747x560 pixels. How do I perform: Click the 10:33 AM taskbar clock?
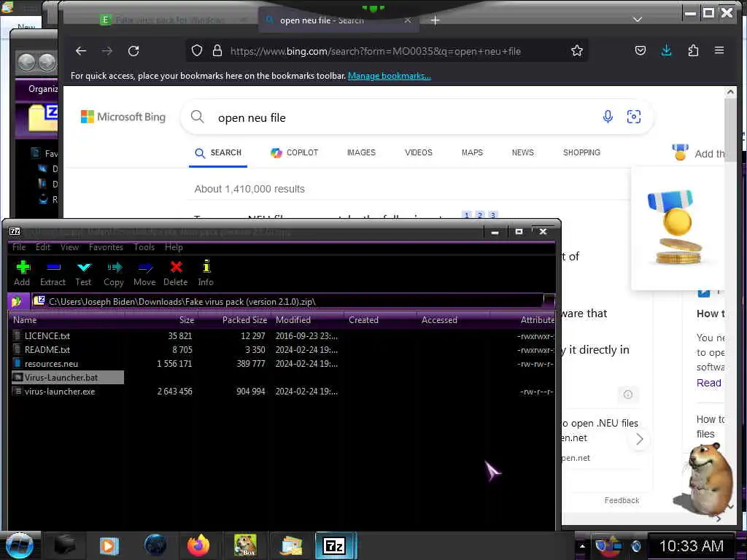[x=692, y=546]
